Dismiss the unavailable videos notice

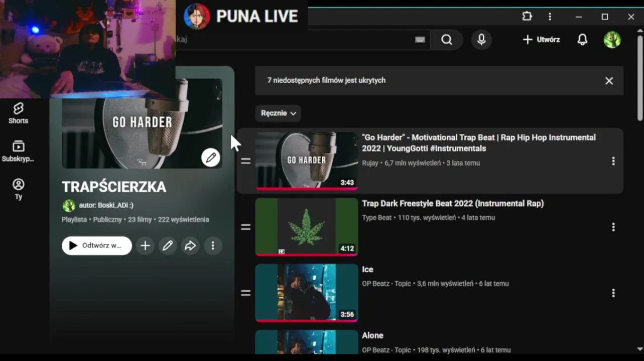[x=609, y=81]
